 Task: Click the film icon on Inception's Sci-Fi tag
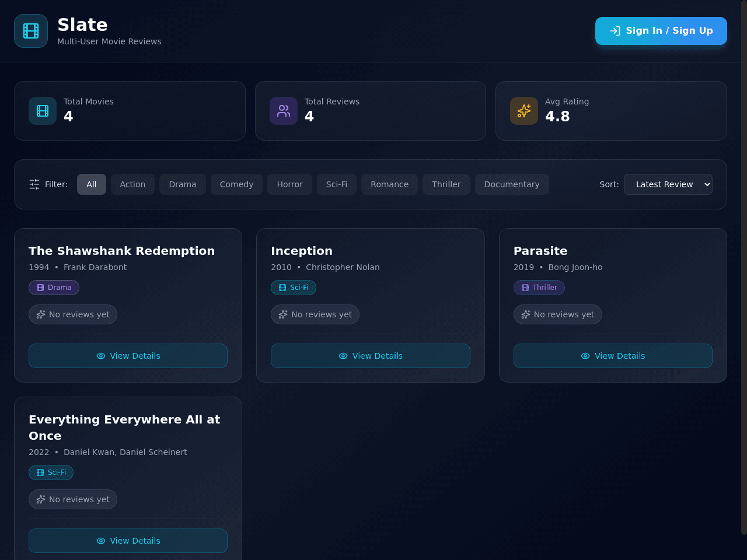[x=282, y=288]
